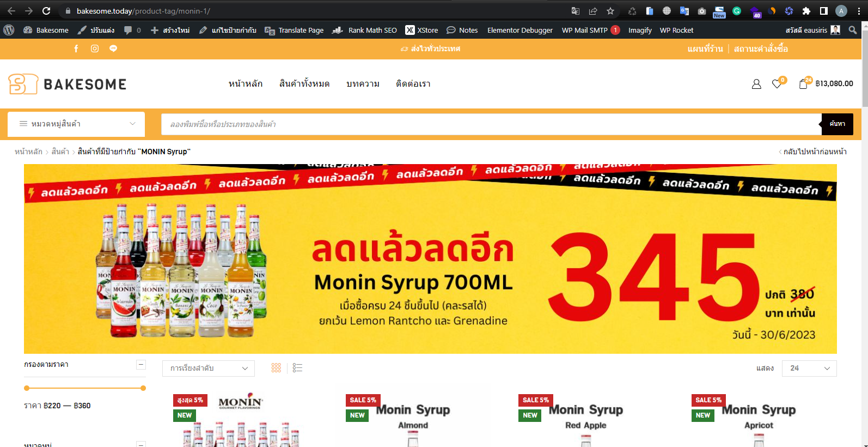Open the Monin Syrup Apricot product
This screenshot has height=447, width=868.
click(x=759, y=417)
